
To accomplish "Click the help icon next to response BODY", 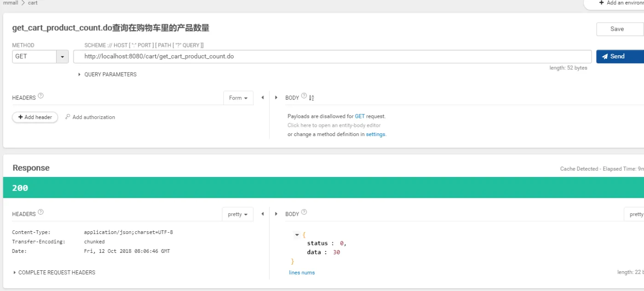I will coord(304,212).
